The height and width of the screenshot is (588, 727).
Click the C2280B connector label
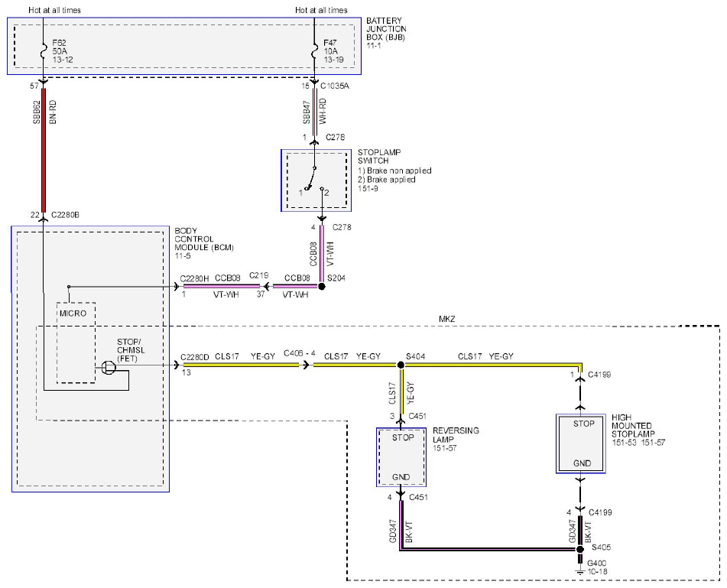66,215
